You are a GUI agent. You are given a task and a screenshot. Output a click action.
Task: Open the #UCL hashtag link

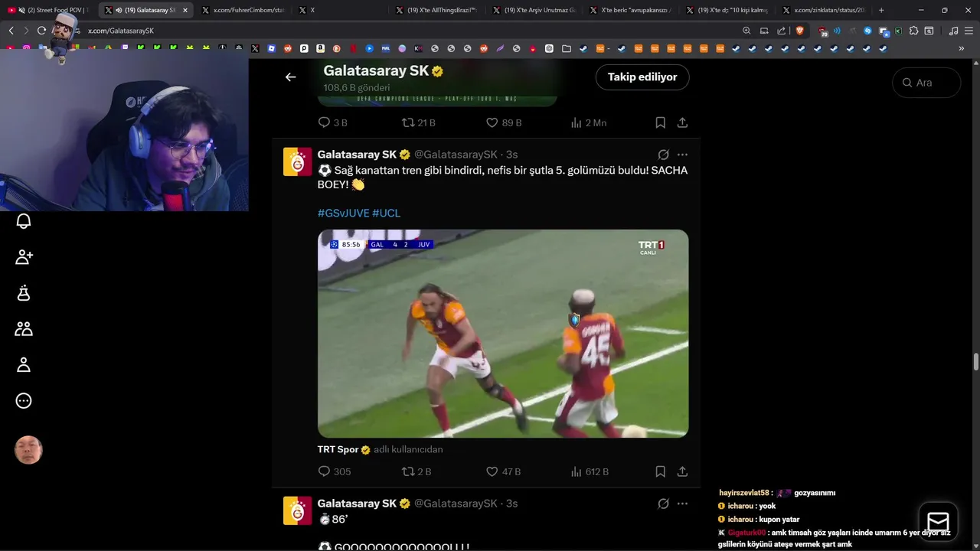coord(386,213)
